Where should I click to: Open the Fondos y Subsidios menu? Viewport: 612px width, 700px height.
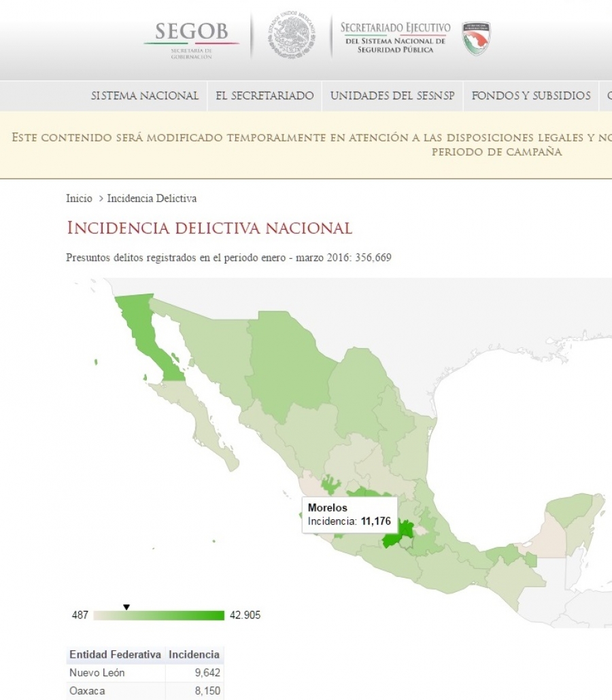tap(530, 96)
